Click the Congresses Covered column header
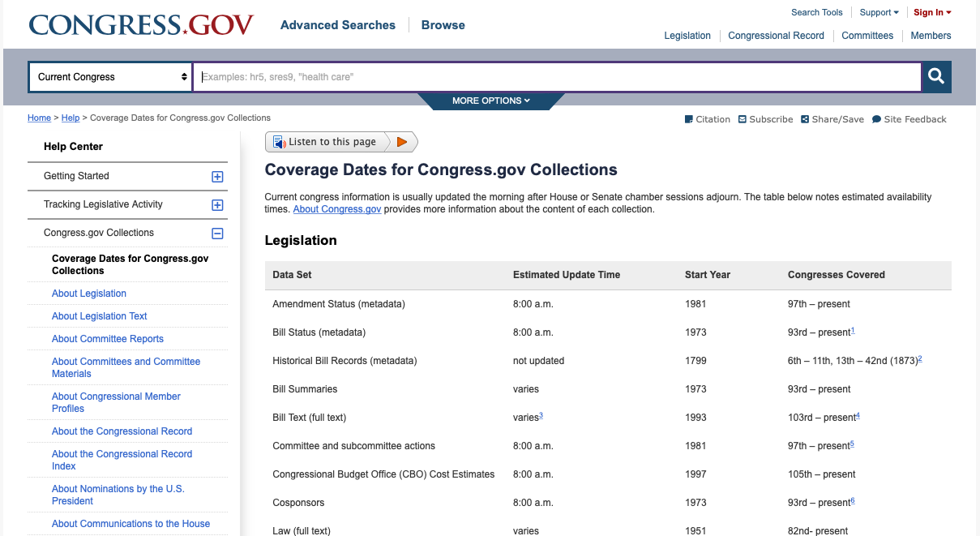 pos(837,275)
